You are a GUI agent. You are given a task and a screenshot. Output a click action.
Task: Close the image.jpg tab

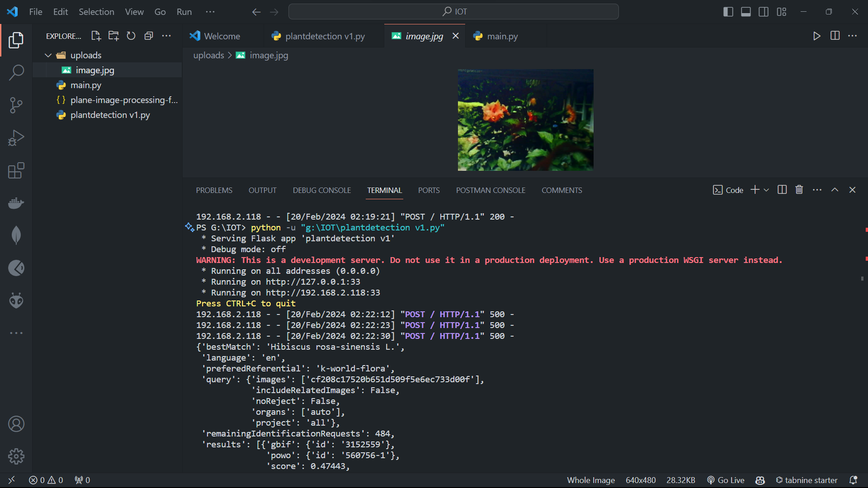pyautogui.click(x=456, y=36)
